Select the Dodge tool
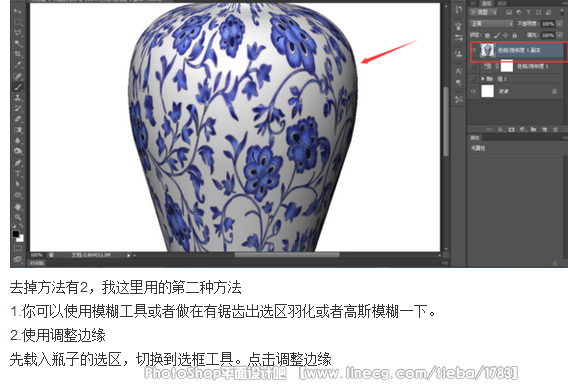 click(18, 151)
